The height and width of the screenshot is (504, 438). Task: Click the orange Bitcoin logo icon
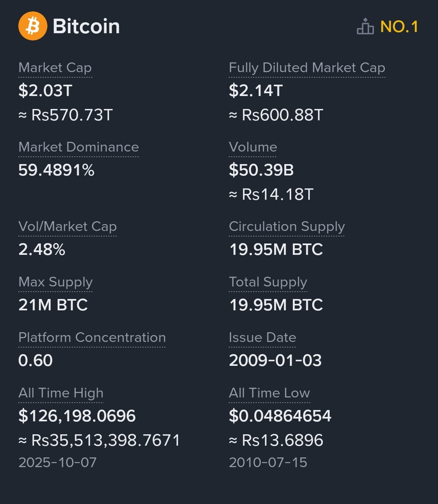[x=33, y=26]
